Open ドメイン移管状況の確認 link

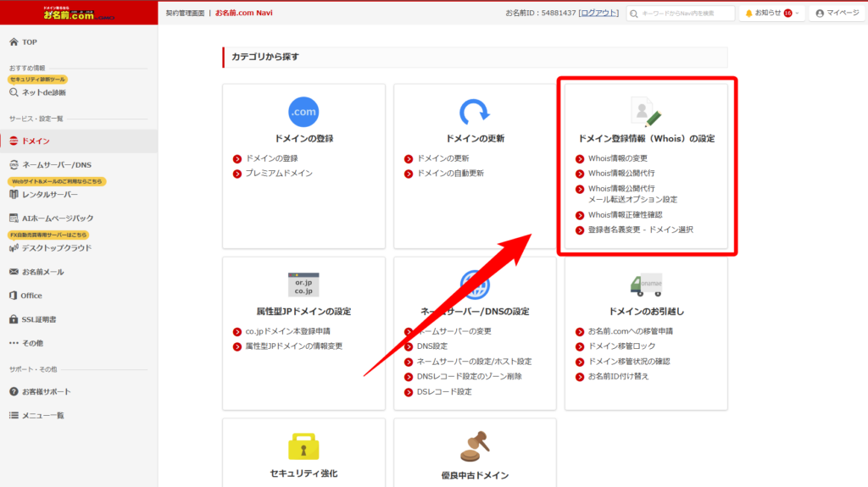628,362
